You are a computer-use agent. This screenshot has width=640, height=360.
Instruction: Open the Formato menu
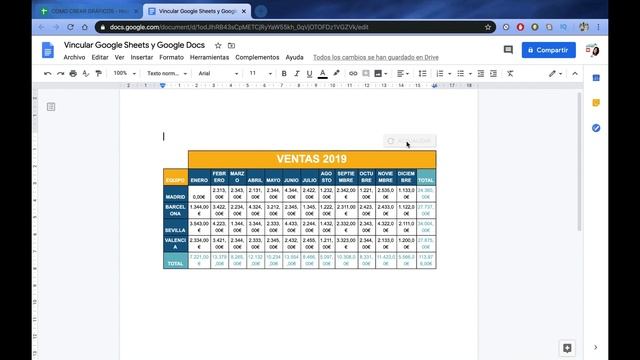[x=171, y=58]
